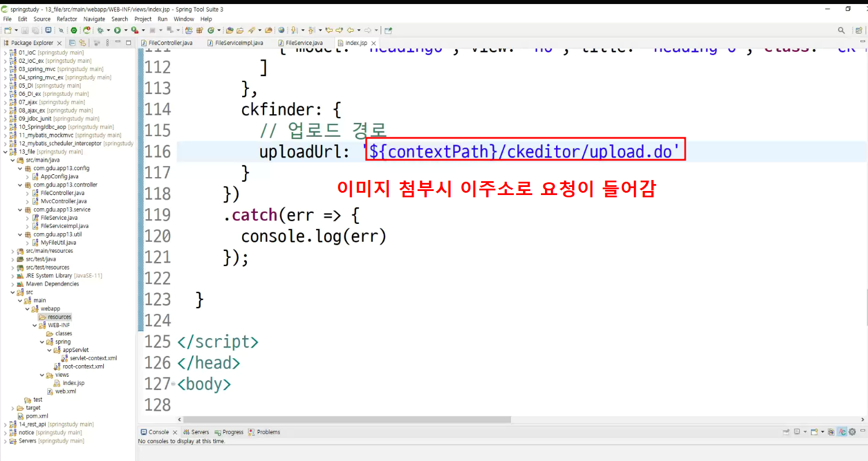This screenshot has height=461, width=868.
Task: Open the Project menu
Action: pyautogui.click(x=143, y=19)
